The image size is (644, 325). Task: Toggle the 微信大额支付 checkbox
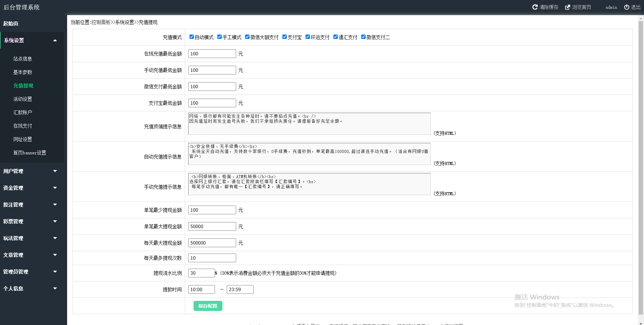[247, 37]
